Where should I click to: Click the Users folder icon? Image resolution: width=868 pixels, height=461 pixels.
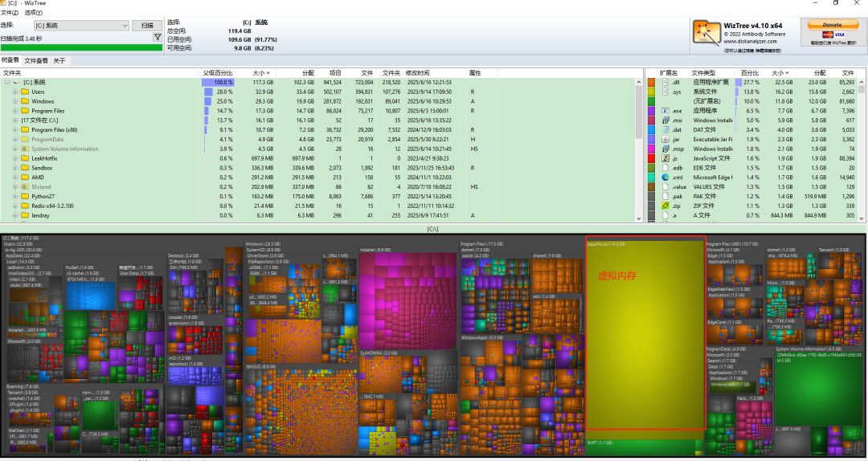pos(24,92)
